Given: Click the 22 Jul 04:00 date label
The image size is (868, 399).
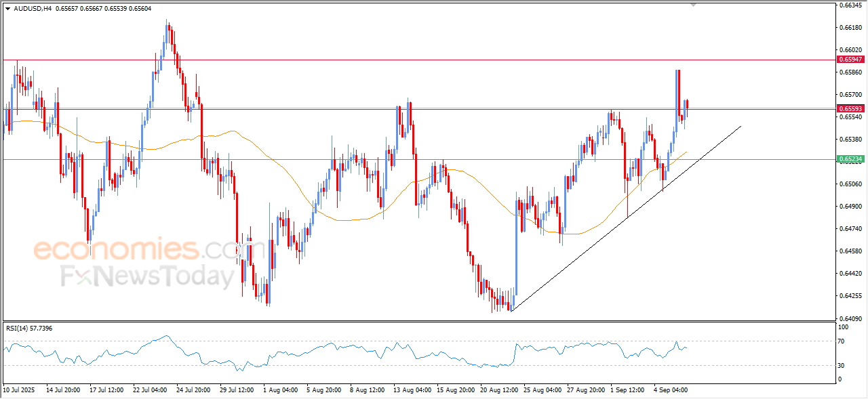Looking at the screenshot, I should [151, 390].
